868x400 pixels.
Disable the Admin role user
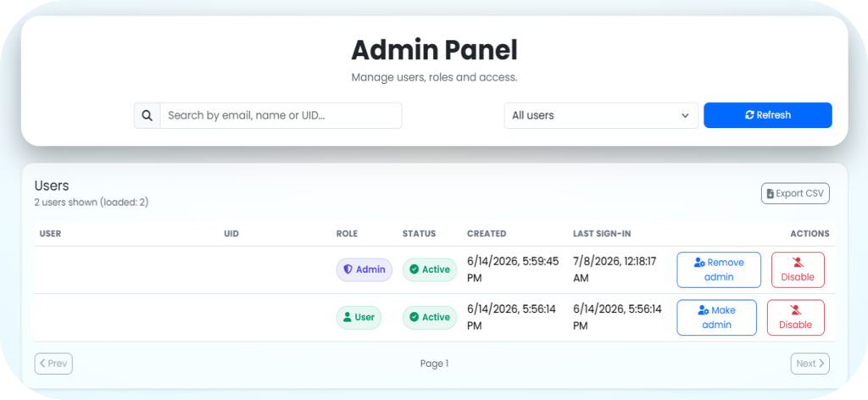pos(797,270)
